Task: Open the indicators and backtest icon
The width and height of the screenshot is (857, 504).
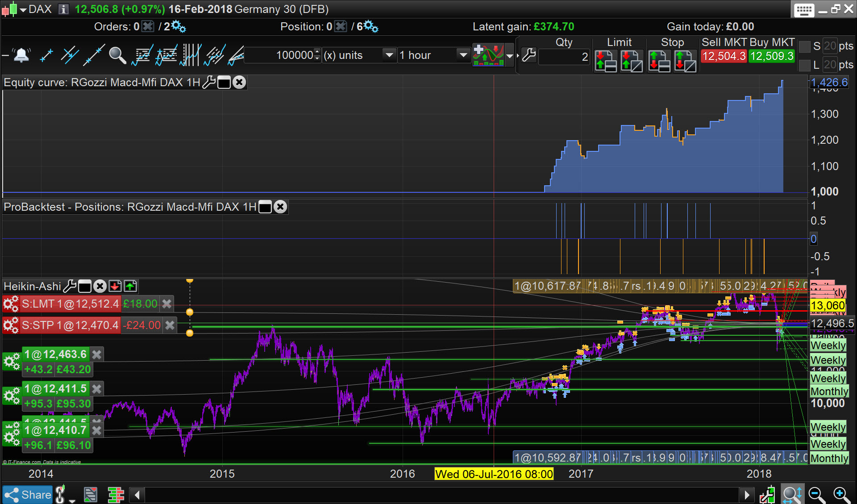Action: (489, 55)
